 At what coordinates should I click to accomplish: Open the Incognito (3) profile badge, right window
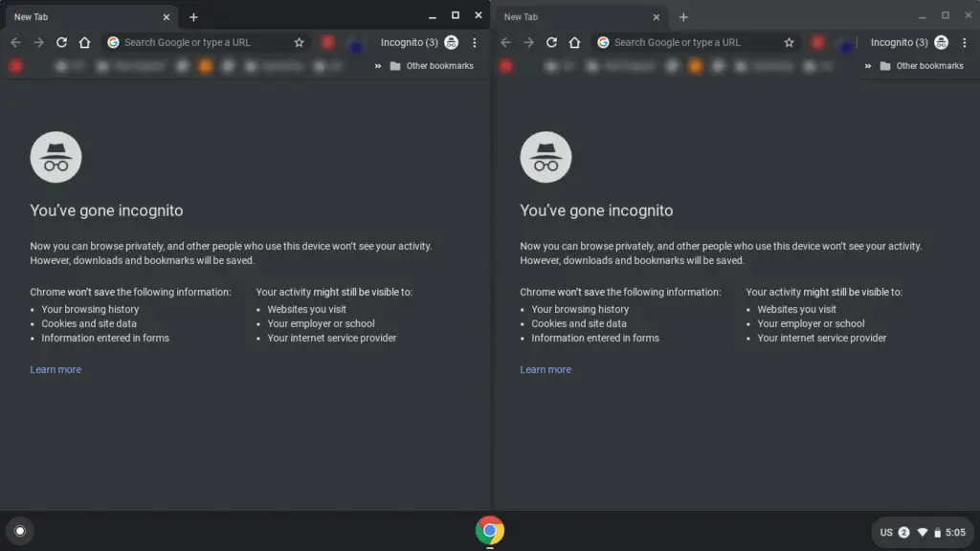pos(909,42)
